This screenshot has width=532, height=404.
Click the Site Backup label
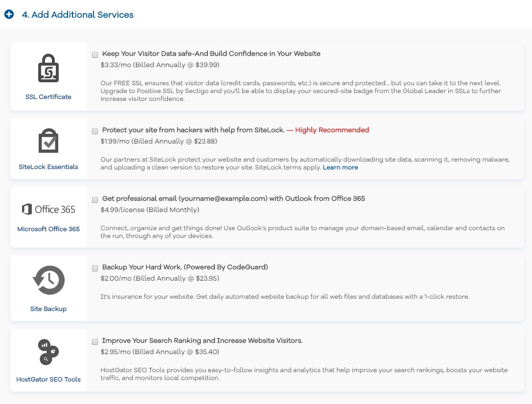pyautogui.click(x=48, y=309)
